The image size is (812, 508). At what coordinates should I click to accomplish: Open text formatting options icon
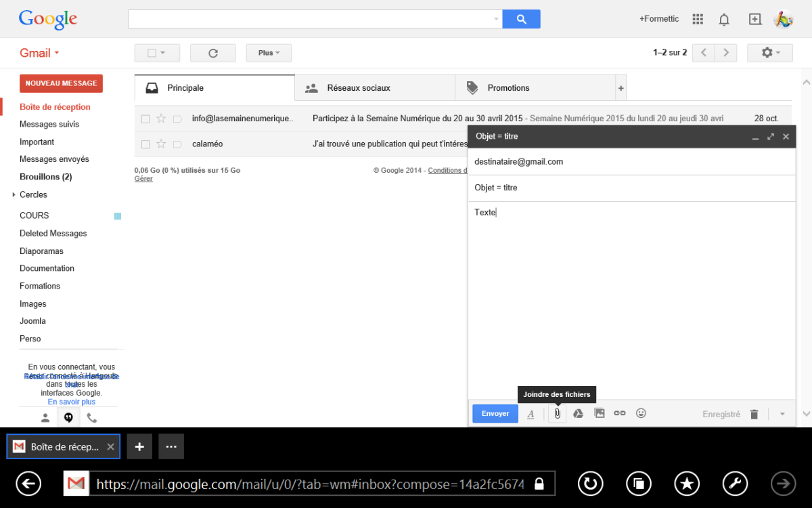tap(531, 414)
